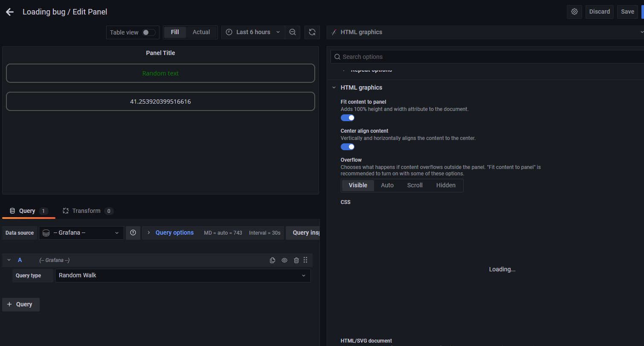Open dashboard settings with the gear icon
Viewport: 644px width, 346px height.
pos(574,12)
